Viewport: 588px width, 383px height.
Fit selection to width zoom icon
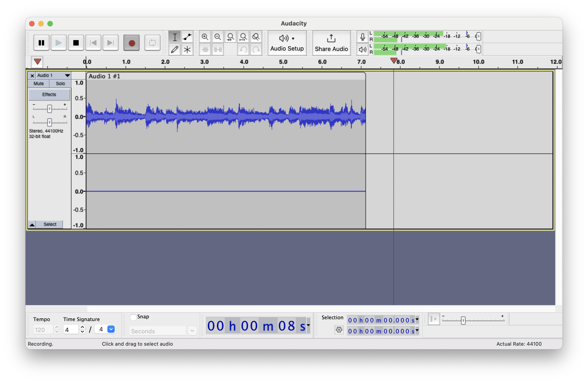[231, 37]
